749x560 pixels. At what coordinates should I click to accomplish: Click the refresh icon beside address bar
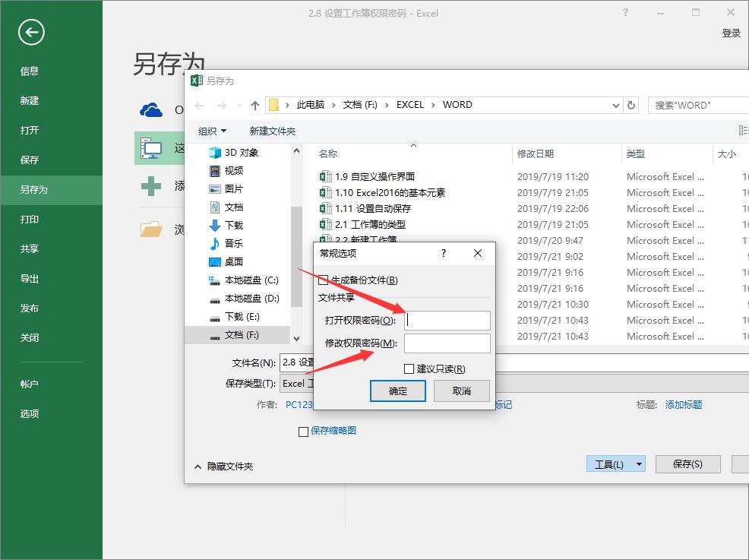[630, 106]
